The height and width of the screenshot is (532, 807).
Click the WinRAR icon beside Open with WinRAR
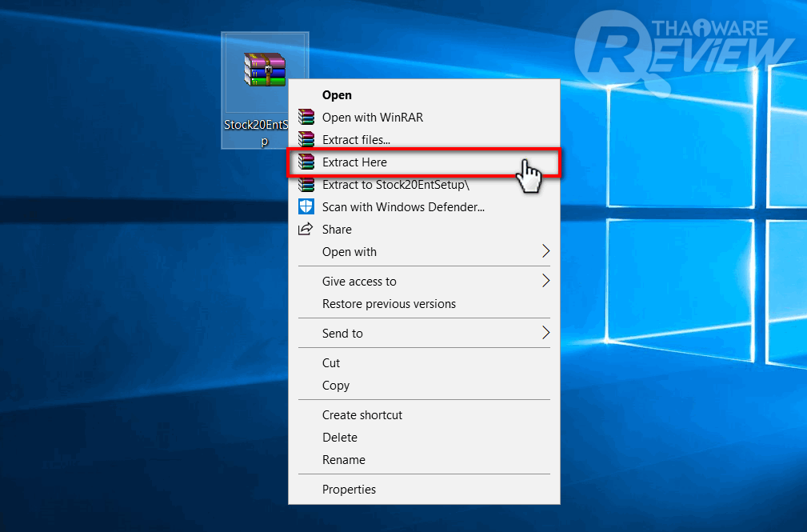pyautogui.click(x=306, y=117)
